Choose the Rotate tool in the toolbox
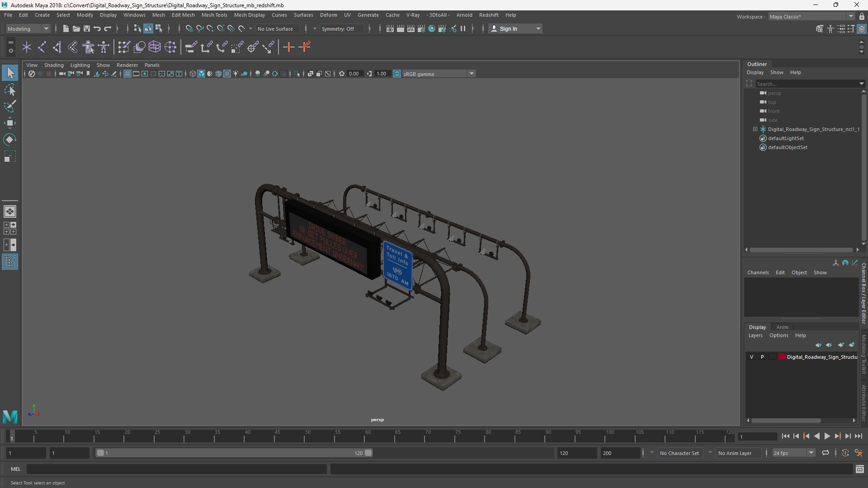Viewport: 868px width, 488px height. [x=10, y=140]
